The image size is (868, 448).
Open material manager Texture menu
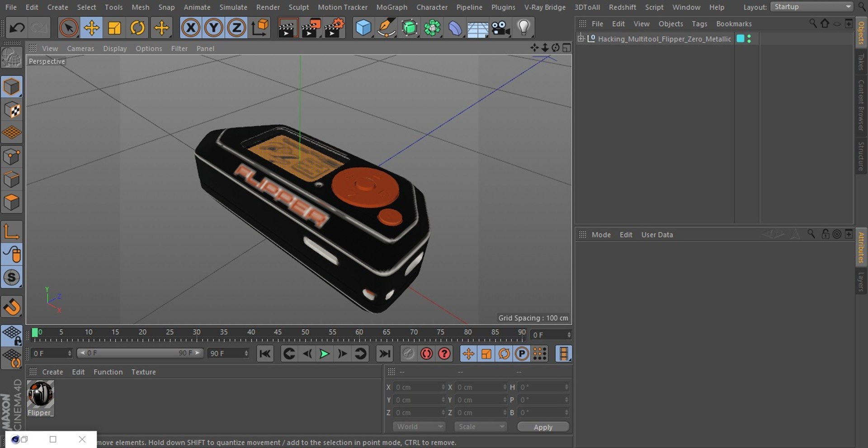pyautogui.click(x=143, y=372)
